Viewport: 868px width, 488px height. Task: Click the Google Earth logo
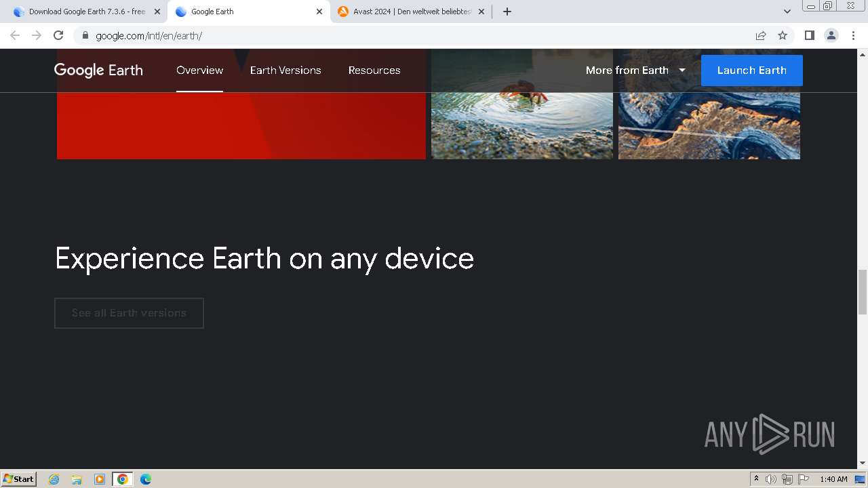pyautogui.click(x=98, y=70)
